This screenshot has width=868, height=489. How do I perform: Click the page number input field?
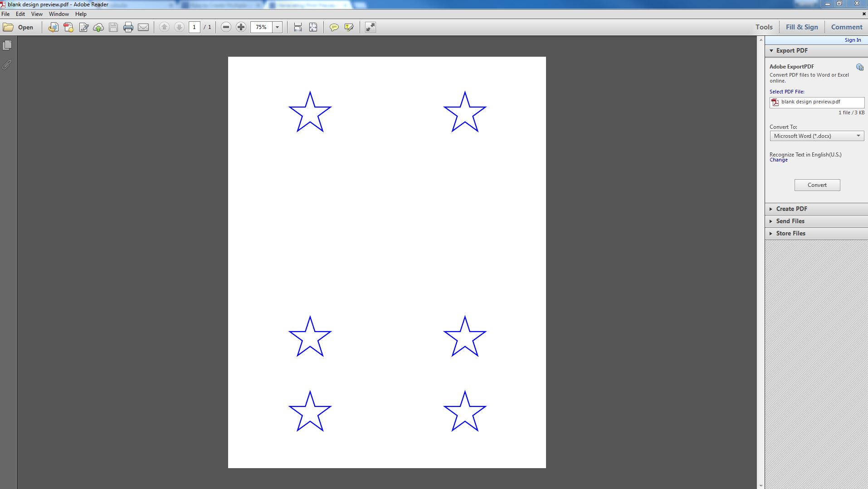(195, 27)
